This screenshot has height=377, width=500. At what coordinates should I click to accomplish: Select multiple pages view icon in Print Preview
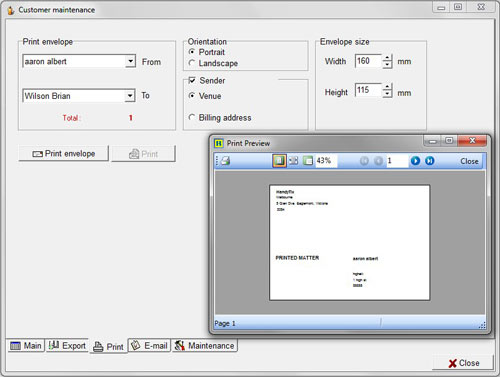pos(294,161)
